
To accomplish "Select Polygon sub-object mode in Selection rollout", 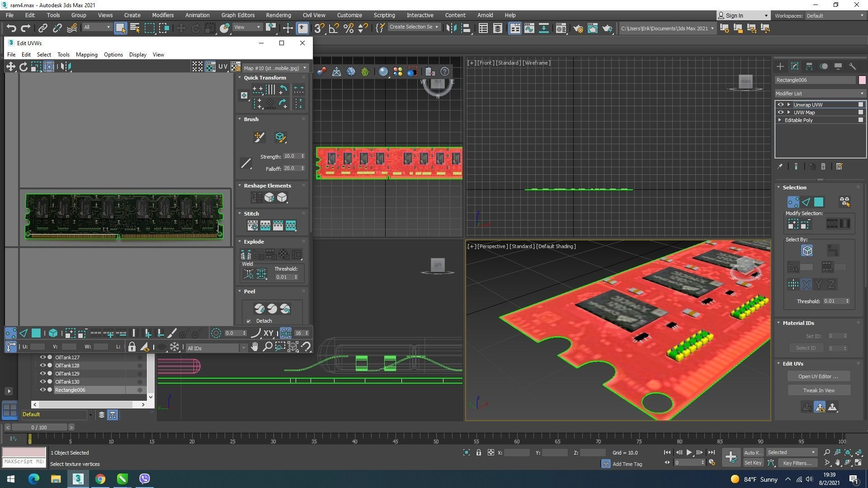I will (x=819, y=202).
